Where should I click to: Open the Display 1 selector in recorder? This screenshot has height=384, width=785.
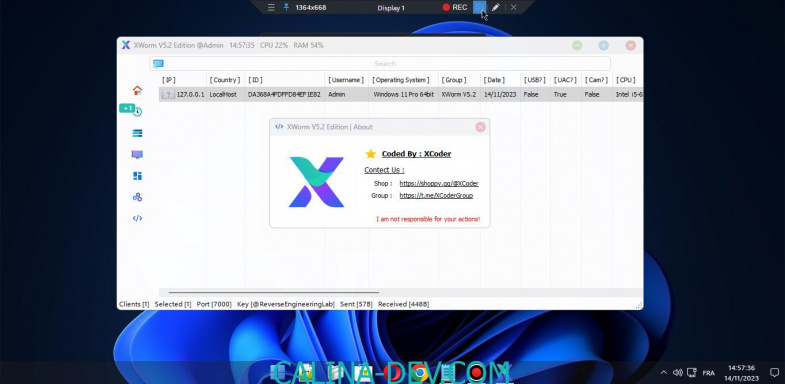click(x=391, y=8)
